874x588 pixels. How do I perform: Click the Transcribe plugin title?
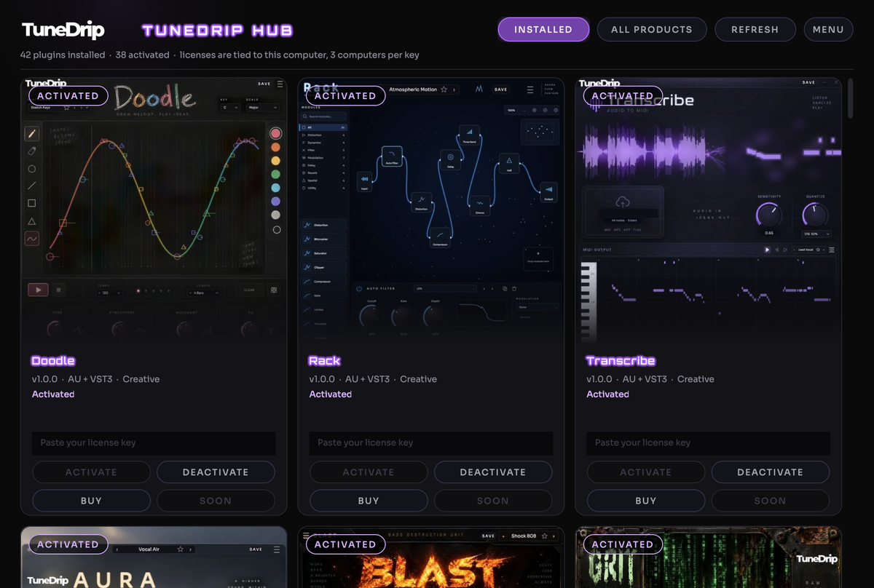[621, 361]
